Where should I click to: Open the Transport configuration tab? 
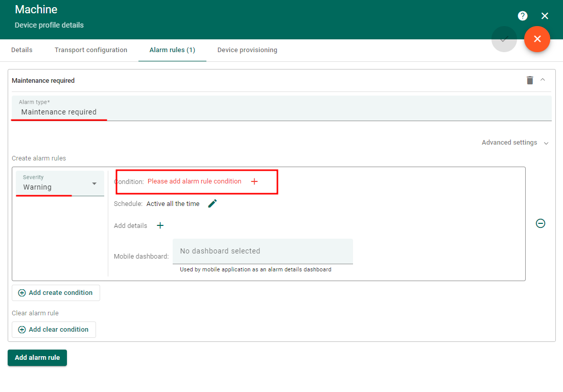pos(91,50)
